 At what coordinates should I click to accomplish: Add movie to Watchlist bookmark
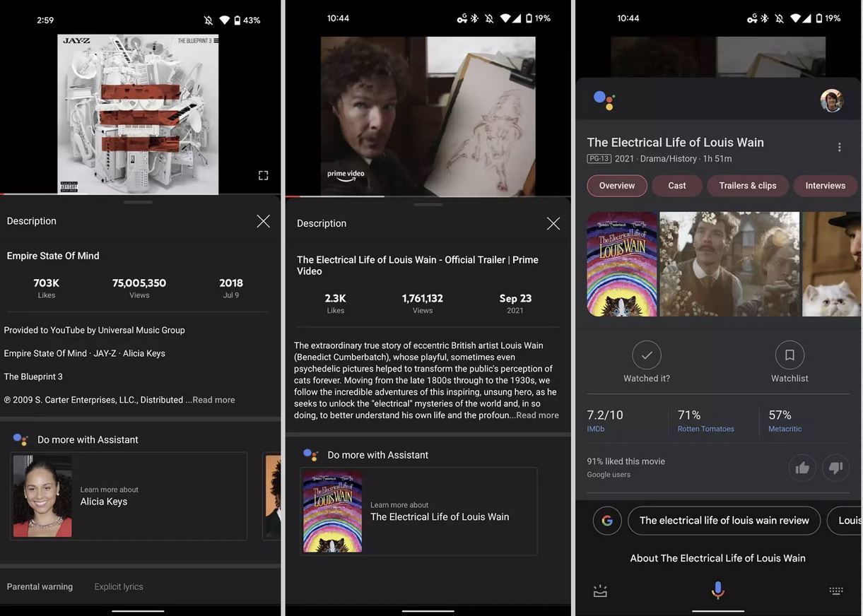click(789, 355)
